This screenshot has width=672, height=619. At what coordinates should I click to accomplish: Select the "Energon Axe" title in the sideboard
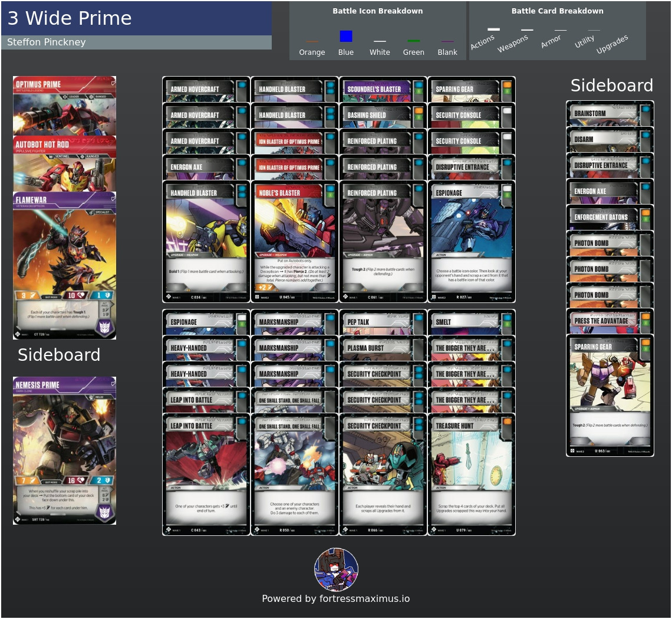coord(590,191)
